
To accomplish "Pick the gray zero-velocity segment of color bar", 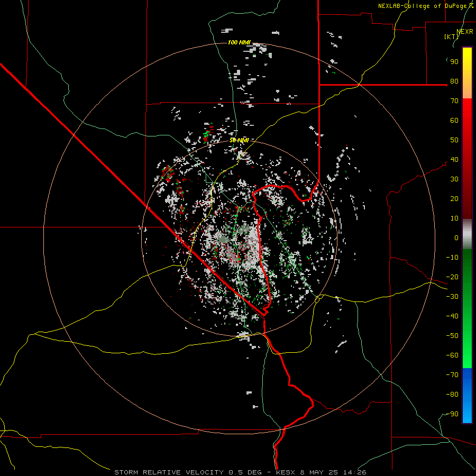I will coord(467,234).
